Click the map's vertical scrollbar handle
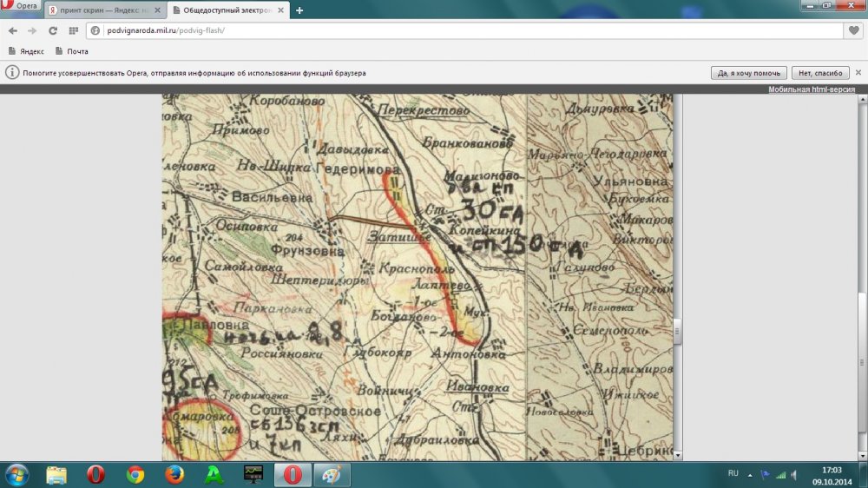 point(678,331)
